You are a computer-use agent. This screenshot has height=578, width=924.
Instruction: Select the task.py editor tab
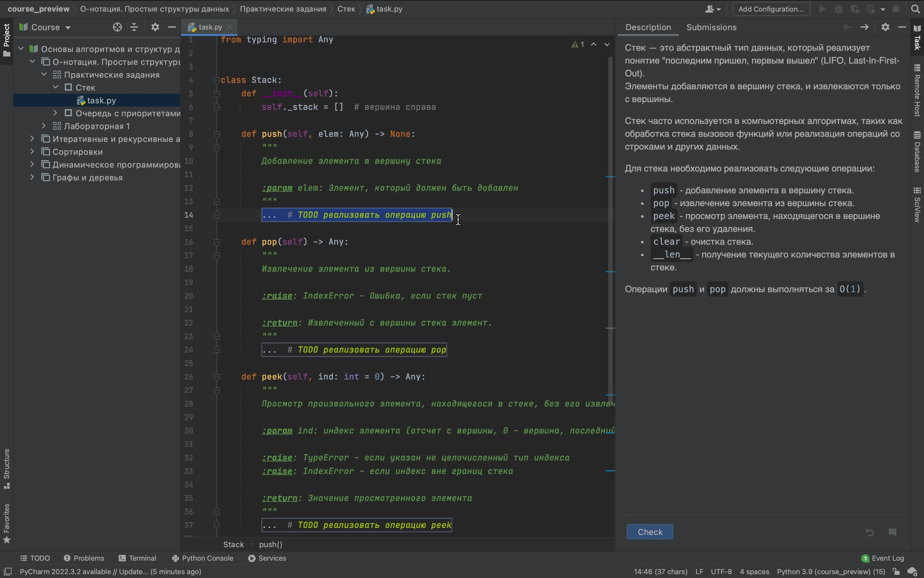point(210,27)
